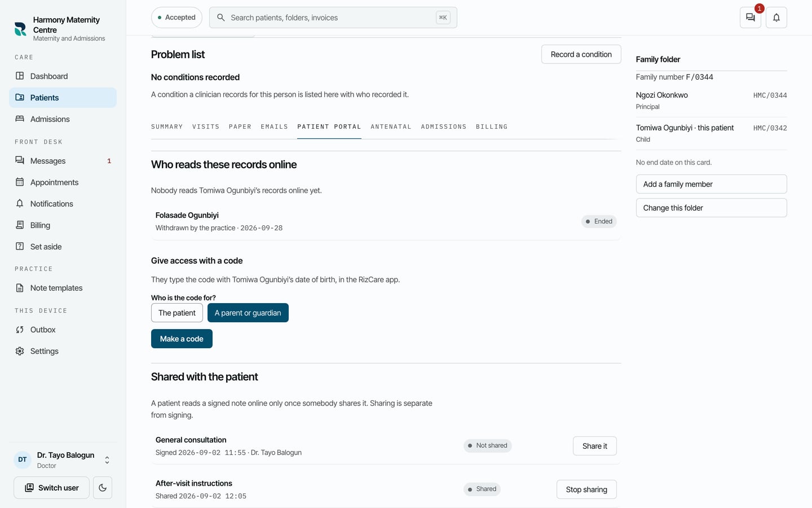Open the Patients folder icon
Screen dimensions: 812x508
pyautogui.click(x=20, y=98)
